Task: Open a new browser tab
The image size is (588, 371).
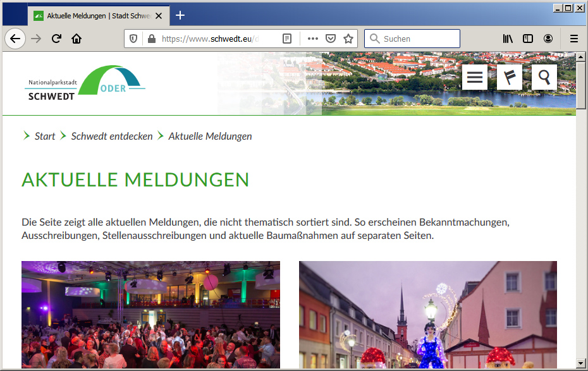Action: click(x=180, y=15)
